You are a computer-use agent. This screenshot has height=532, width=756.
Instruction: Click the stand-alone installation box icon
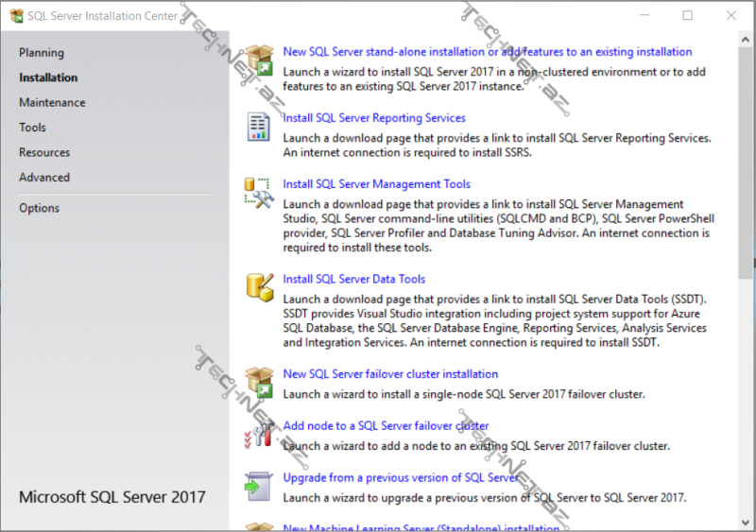(x=258, y=60)
